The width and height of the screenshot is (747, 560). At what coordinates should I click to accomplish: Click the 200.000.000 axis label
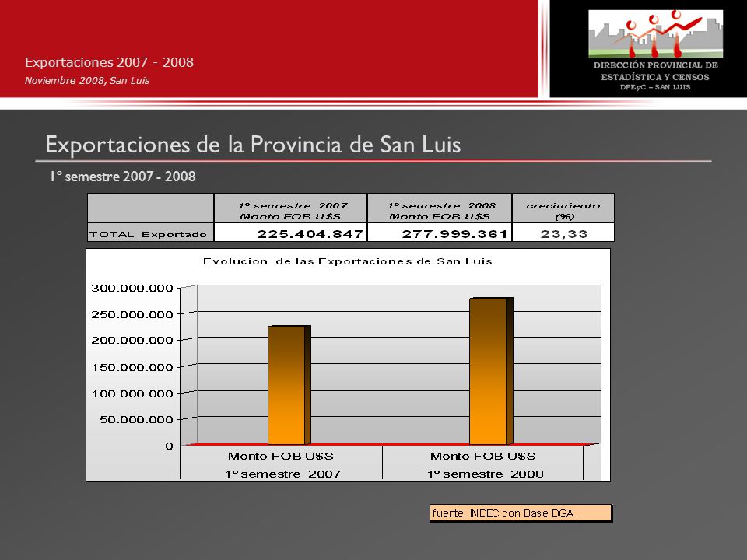click(132, 341)
